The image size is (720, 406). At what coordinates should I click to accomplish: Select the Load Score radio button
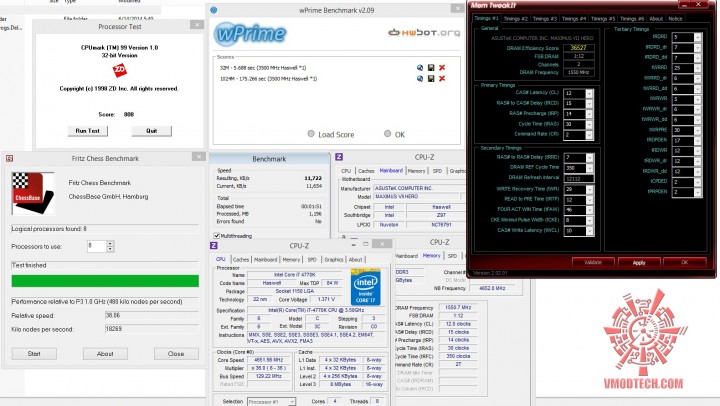click(311, 134)
